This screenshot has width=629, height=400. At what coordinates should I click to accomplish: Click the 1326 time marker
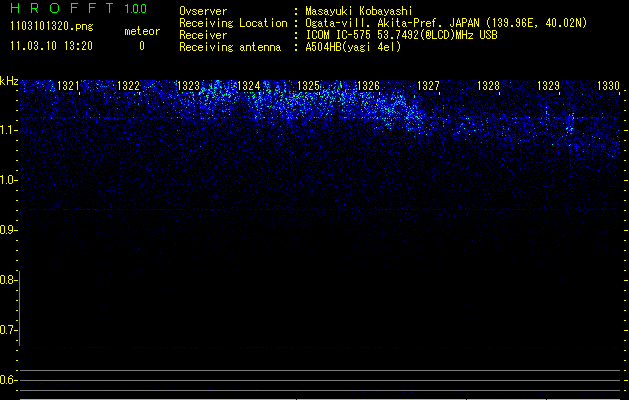click(x=368, y=85)
